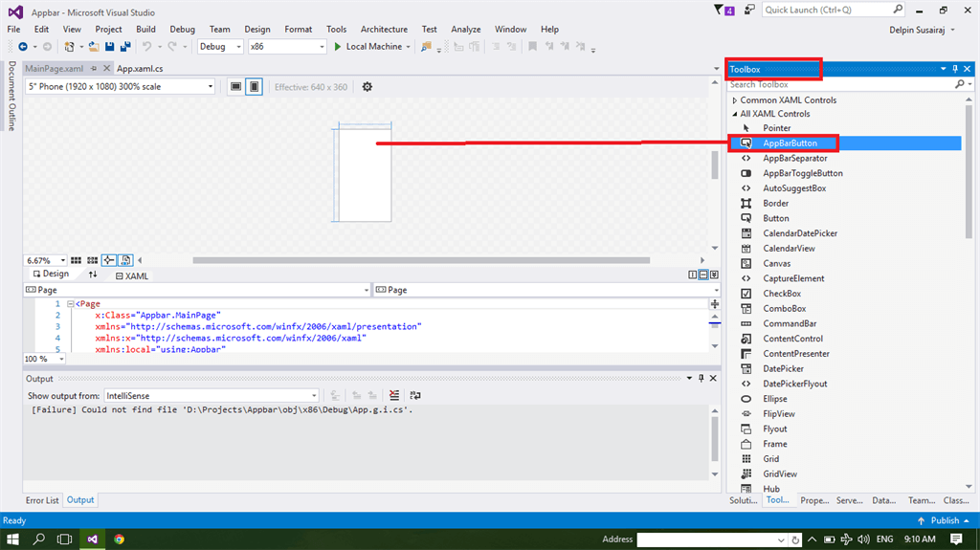The image size is (980, 550).
Task: Open the device preview size dropdown
Action: (121, 87)
